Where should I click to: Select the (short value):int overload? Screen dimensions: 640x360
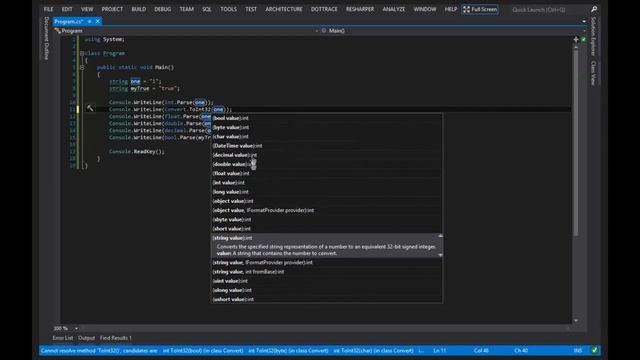tap(327, 229)
